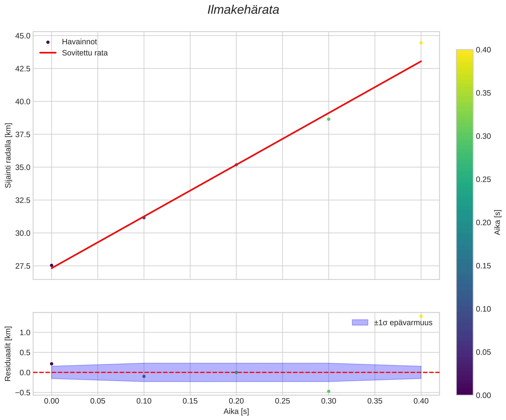Click the Havainnot legend marker dot
The width and height of the screenshot is (506, 420).
(x=48, y=42)
